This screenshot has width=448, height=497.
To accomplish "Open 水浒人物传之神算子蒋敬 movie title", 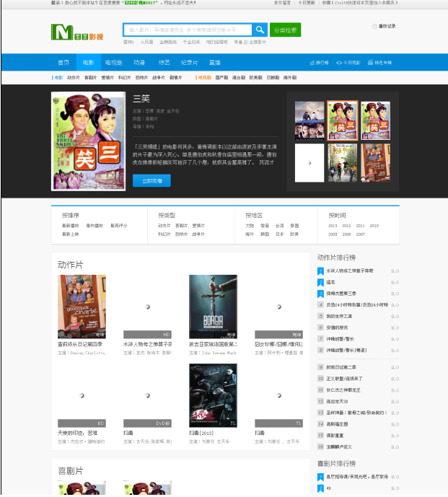I will [147, 344].
